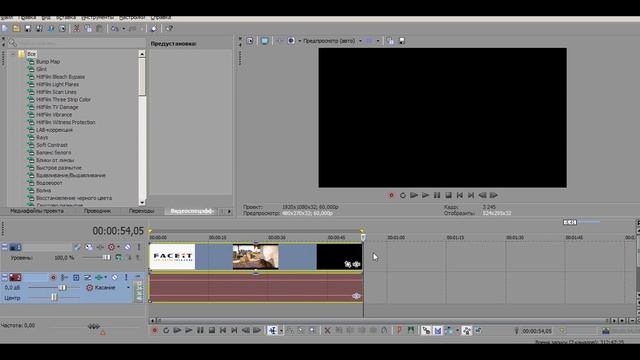Save the project with the floppy icon

pyautogui.click(x=28, y=28)
